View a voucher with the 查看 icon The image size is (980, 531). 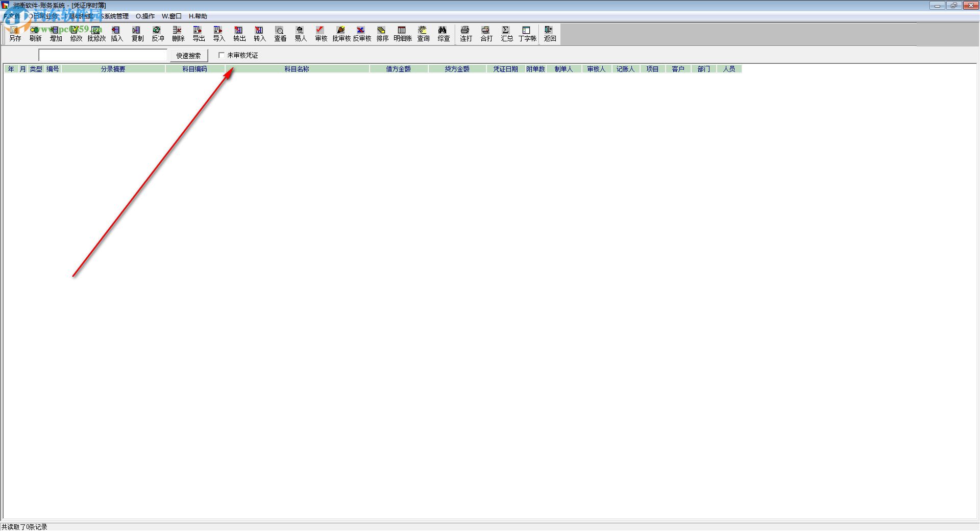coord(280,34)
